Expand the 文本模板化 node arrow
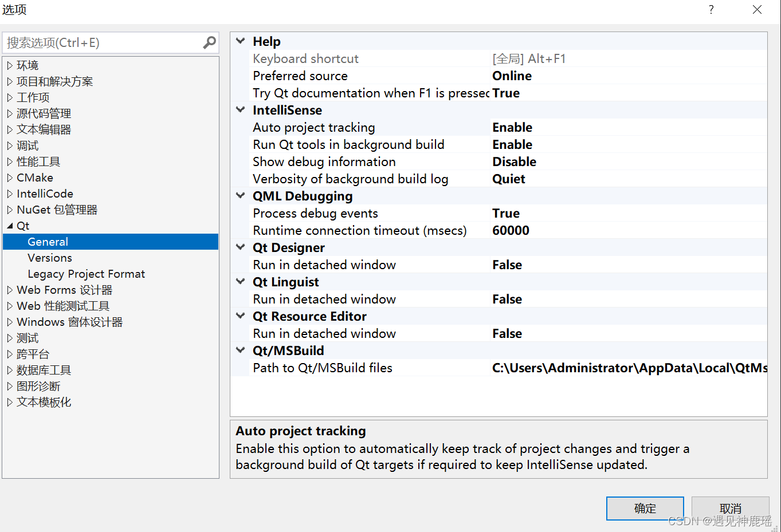781x532 pixels. click(10, 402)
